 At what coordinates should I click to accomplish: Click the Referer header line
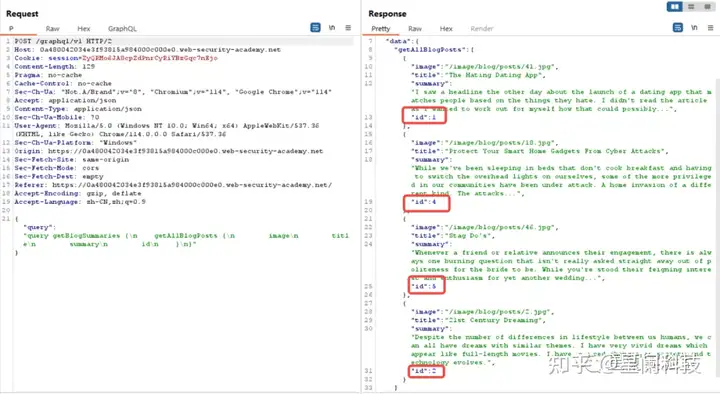tap(173, 185)
